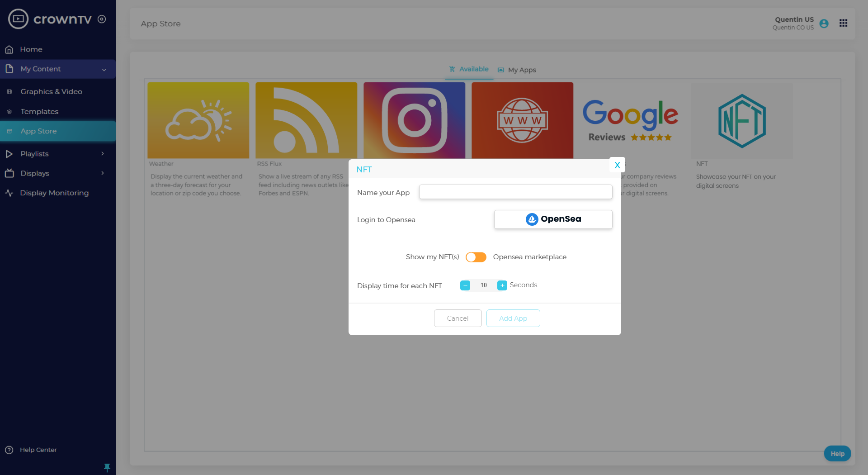Image resolution: width=868 pixels, height=475 pixels.
Task: Click the display time value 10
Action: click(484, 285)
